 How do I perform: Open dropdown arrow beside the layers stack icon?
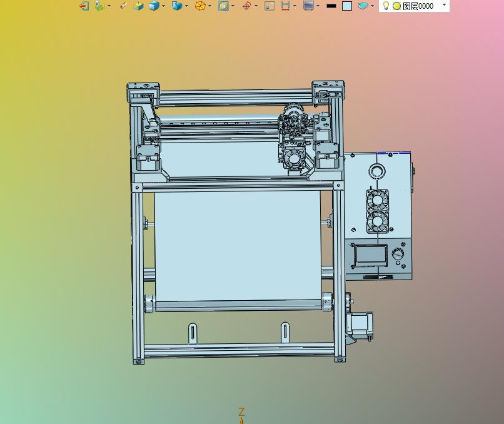tap(372, 6)
